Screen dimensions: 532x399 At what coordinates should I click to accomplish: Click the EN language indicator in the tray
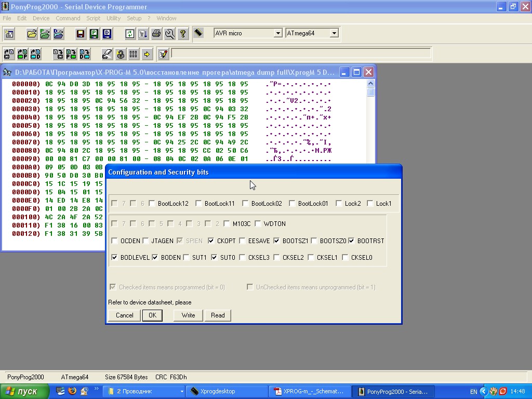coord(474,392)
